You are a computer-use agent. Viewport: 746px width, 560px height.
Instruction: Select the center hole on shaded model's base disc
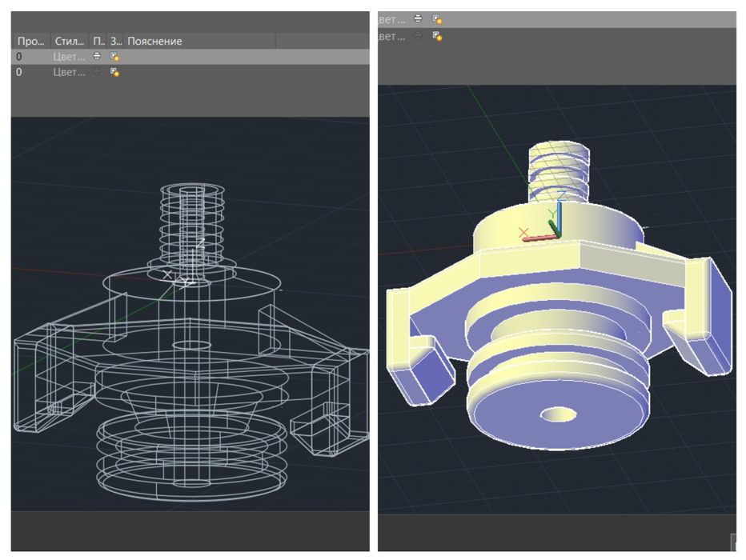pos(558,414)
